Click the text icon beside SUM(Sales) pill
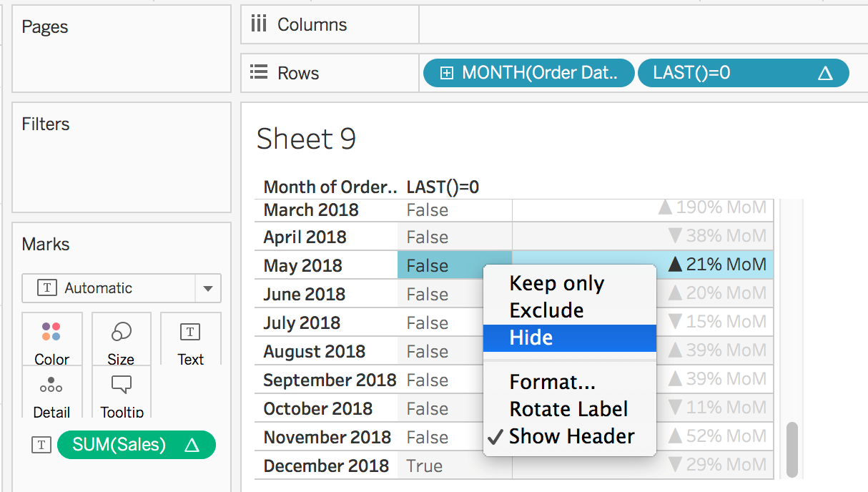The height and width of the screenshot is (492, 868). (x=41, y=445)
